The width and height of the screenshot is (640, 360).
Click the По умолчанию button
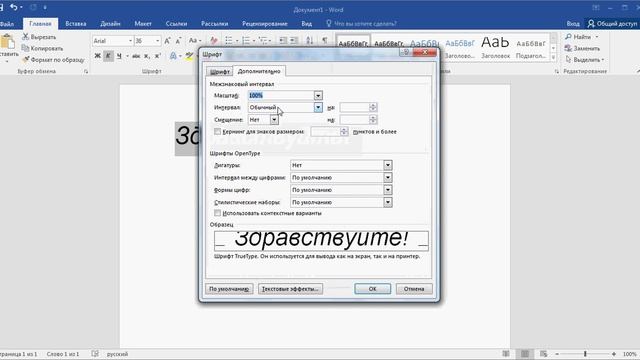click(229, 289)
